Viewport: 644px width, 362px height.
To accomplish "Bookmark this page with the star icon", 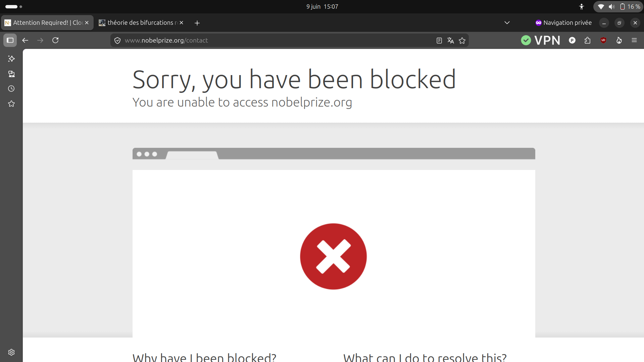I will coord(462,41).
